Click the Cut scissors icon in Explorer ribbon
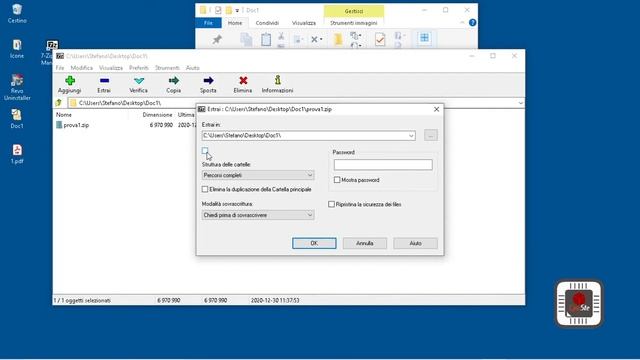Screen dimensions: 640x360 coord(281,36)
